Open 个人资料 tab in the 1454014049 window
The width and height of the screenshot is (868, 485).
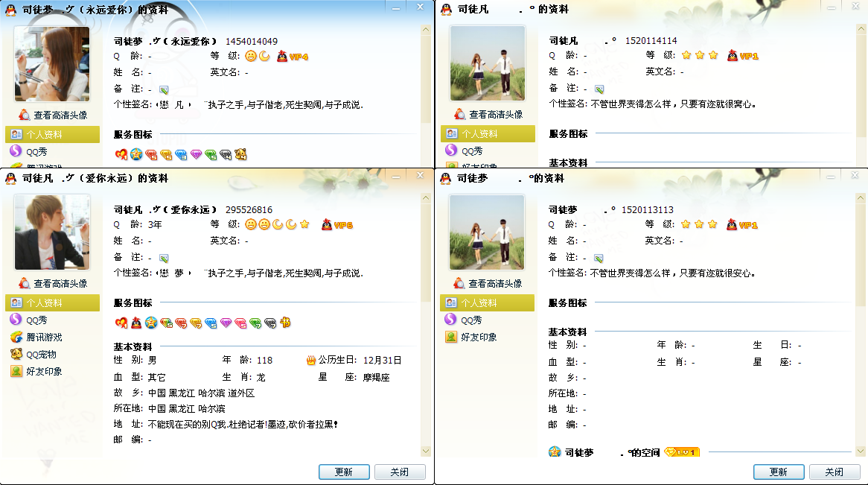(53, 134)
